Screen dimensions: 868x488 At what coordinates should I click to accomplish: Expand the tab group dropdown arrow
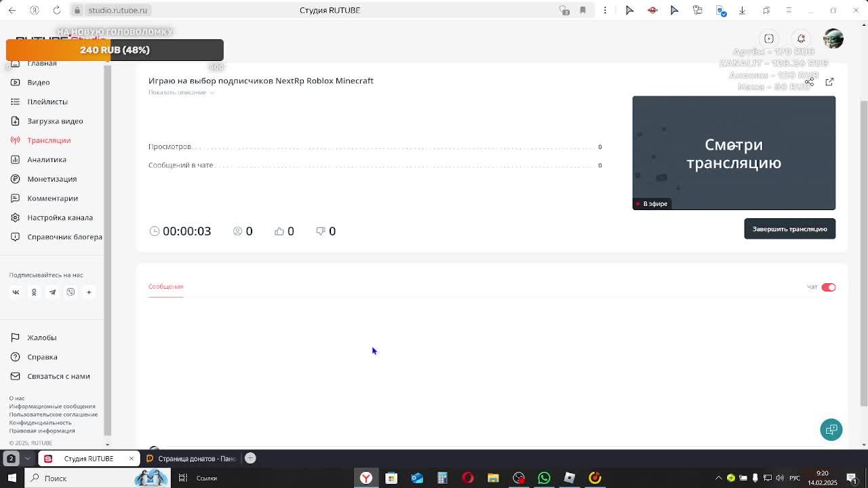27,459
